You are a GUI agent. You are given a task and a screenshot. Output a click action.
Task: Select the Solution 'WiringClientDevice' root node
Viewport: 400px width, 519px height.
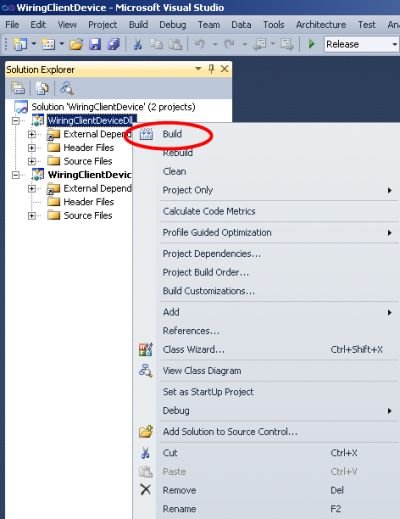113,107
